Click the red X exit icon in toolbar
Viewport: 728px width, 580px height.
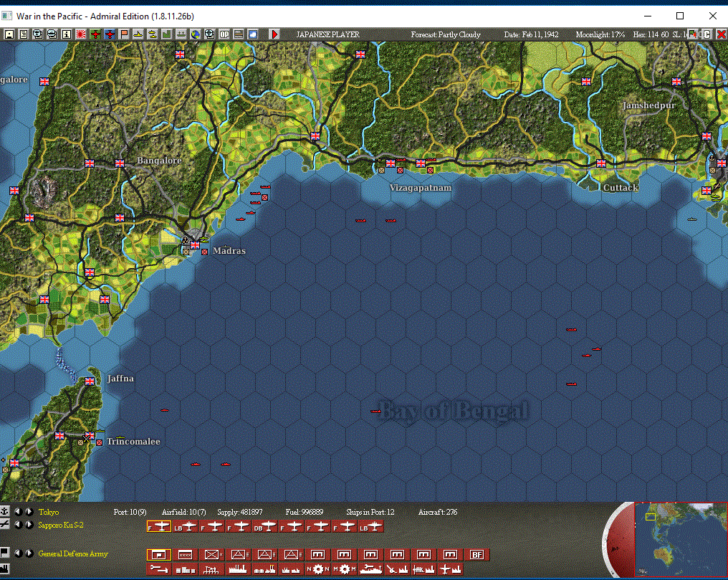pos(722,34)
